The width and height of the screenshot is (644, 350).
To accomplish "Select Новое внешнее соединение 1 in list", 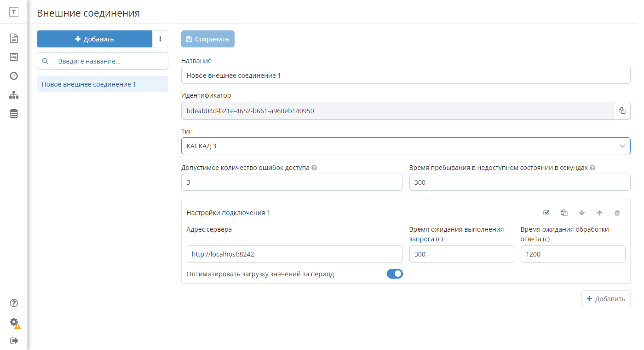I will click(103, 84).
